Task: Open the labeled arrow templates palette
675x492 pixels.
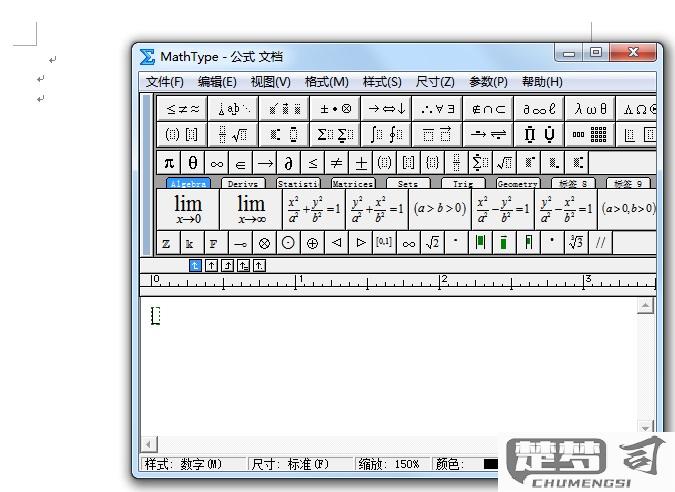Action: point(488,135)
